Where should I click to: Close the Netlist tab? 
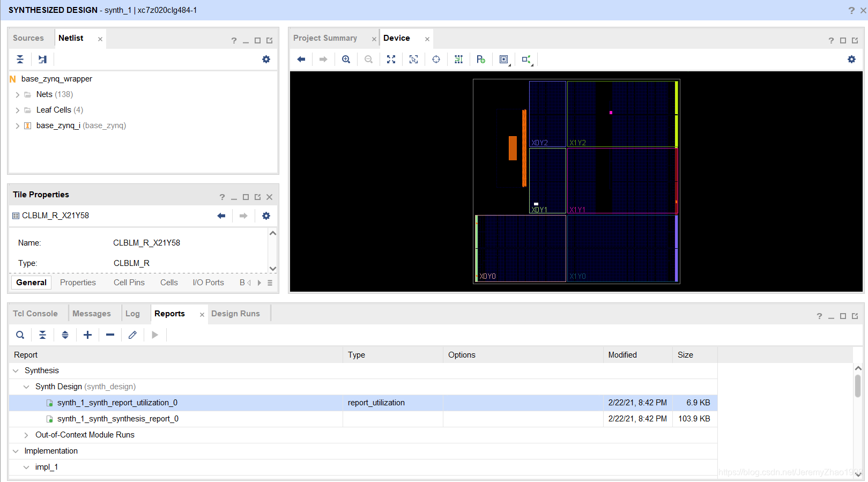point(100,39)
